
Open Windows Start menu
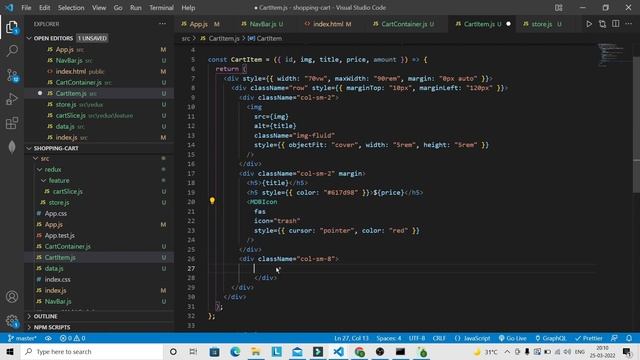(10, 352)
